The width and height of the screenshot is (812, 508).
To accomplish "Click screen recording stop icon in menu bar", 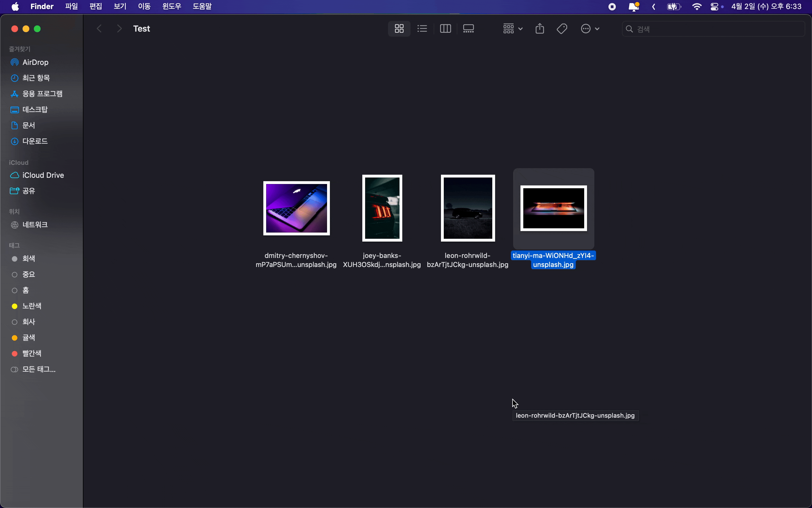I will point(612,7).
